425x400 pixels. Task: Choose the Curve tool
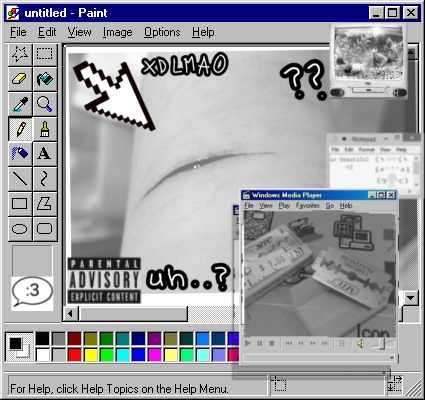click(x=45, y=179)
